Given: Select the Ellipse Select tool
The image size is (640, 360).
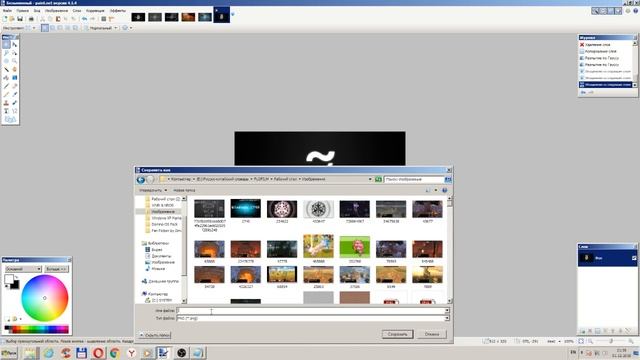Looking at the screenshot, I should 6,61.
